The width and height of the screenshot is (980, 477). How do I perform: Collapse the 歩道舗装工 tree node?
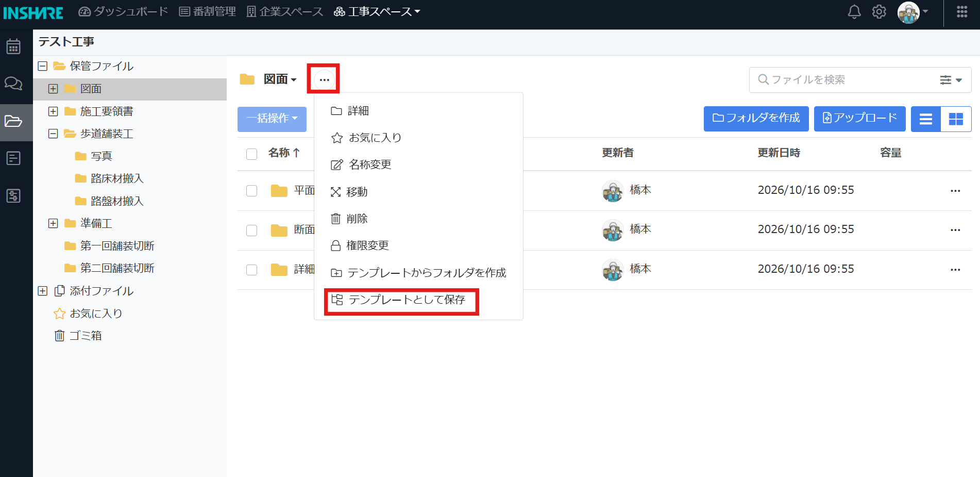coord(53,134)
